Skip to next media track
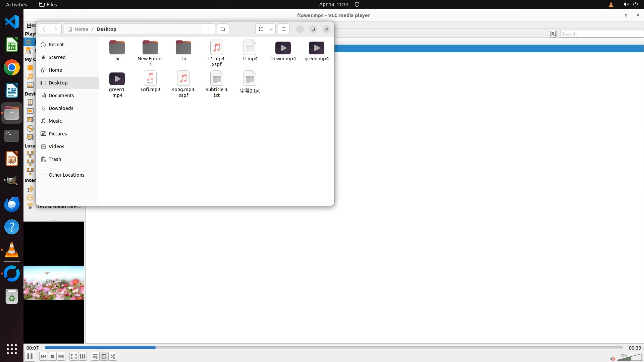Image resolution: width=644 pixels, height=362 pixels. [x=61, y=356]
